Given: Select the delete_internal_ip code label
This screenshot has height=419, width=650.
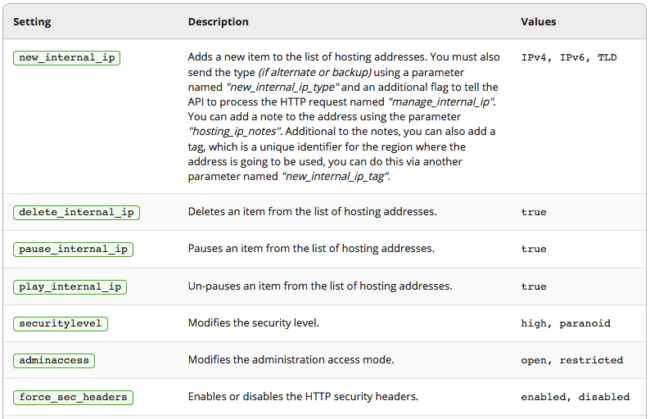Looking at the screenshot, I should (x=76, y=212).
